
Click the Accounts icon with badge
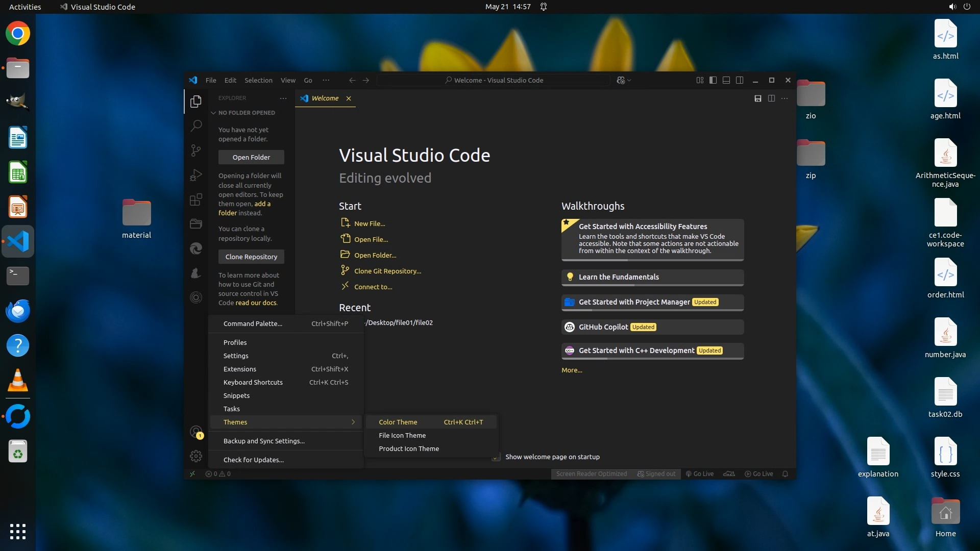click(x=196, y=432)
